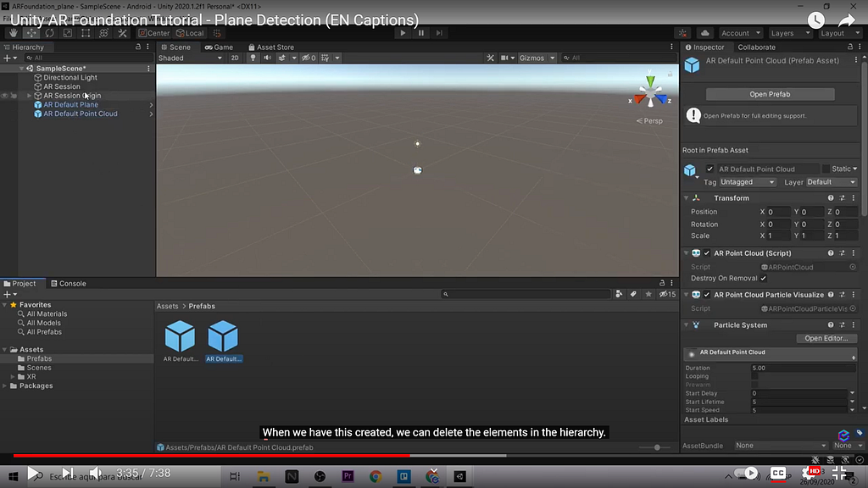Click the Unity Play button

(403, 33)
